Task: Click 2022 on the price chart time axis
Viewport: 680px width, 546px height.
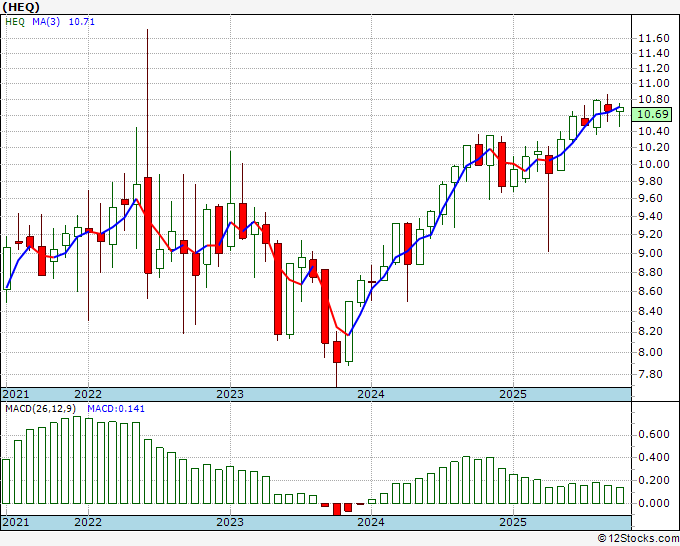Action: pos(88,394)
